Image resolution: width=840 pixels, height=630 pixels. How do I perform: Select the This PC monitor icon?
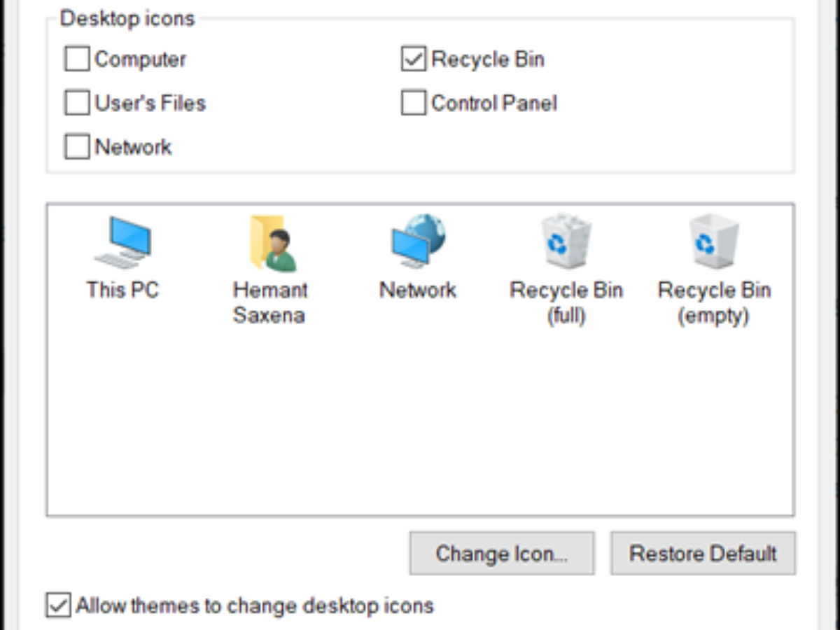(122, 242)
